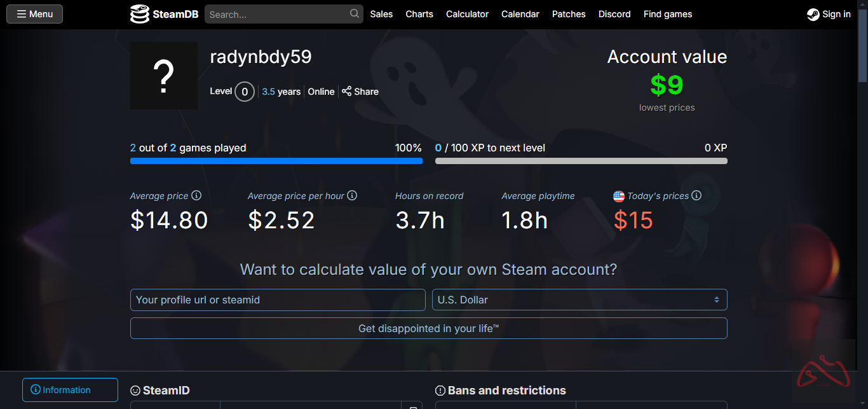Click the Share icon on the profile
Viewport: 868px width, 409px height.
click(346, 92)
